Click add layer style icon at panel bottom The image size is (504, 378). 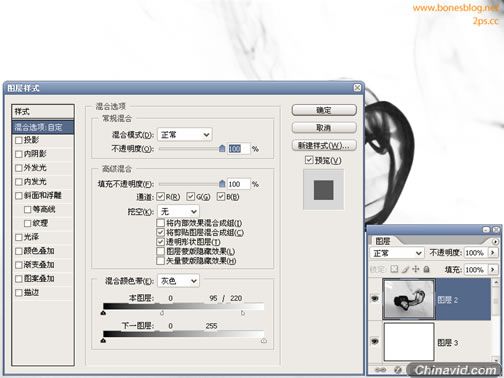click(397, 370)
